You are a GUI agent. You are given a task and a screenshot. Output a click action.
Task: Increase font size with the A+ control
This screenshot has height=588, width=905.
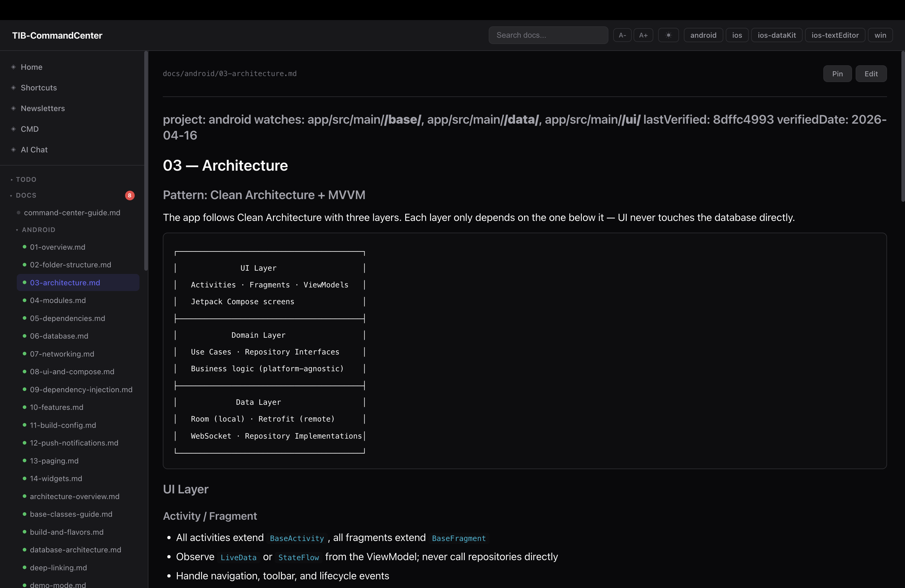pos(644,35)
